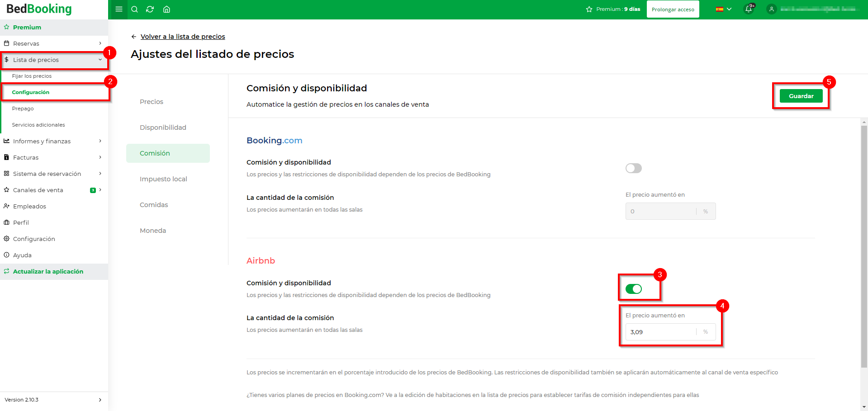Click the update arrows icon for Actualizar
The height and width of the screenshot is (411, 868).
(6, 271)
